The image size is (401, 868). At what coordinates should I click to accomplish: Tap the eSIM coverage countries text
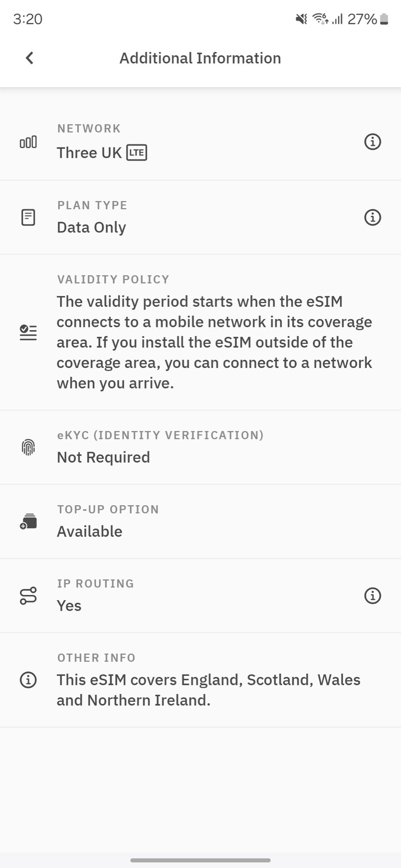(209, 690)
